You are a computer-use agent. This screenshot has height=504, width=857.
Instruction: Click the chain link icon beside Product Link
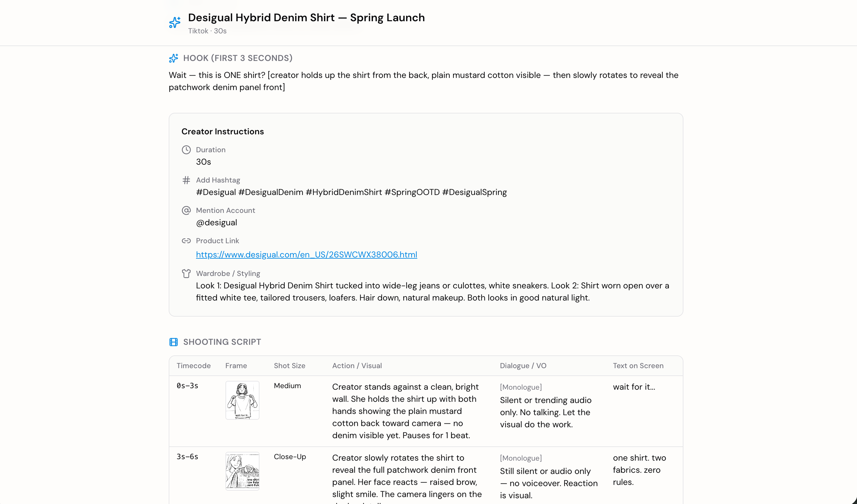coord(186,240)
